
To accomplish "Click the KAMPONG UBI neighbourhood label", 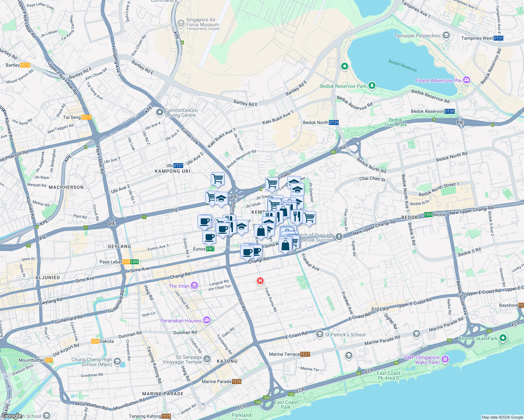I will (x=173, y=171).
